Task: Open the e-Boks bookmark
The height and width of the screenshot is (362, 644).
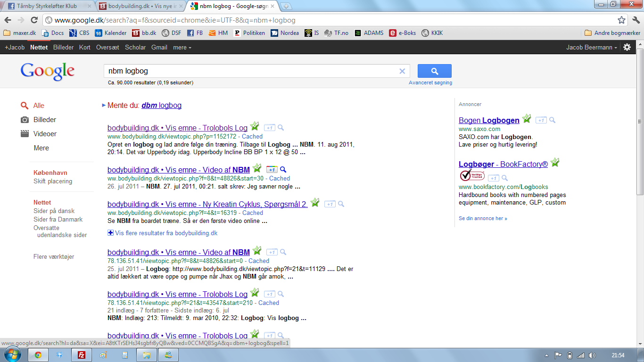Action: 403,33
